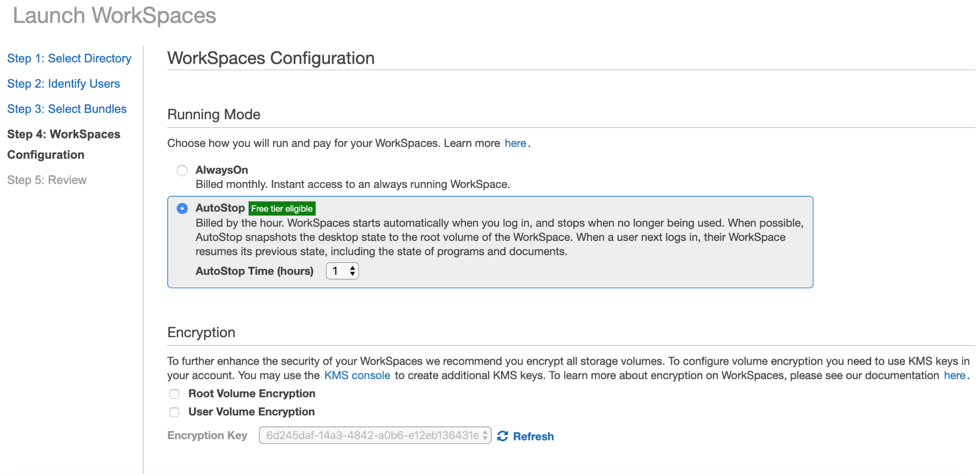Open the AutoStop Time hours dropdown
This screenshot has width=980, height=474.
click(x=342, y=271)
